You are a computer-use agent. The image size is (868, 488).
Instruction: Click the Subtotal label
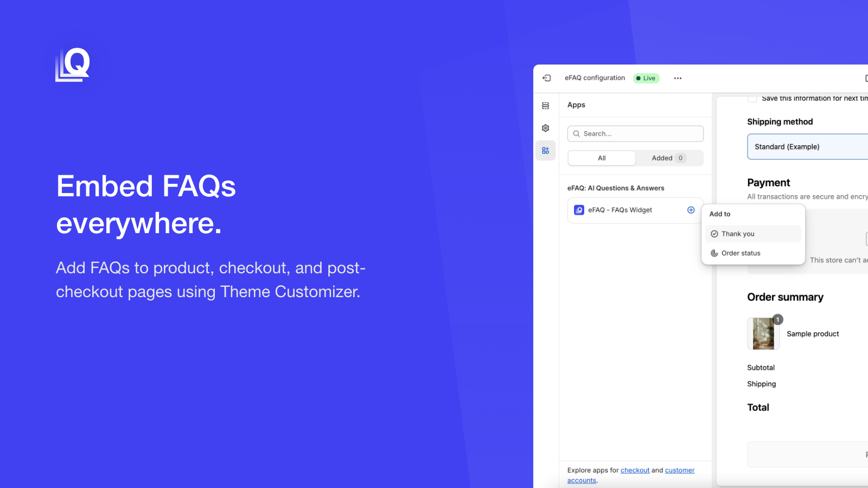pyautogui.click(x=761, y=368)
